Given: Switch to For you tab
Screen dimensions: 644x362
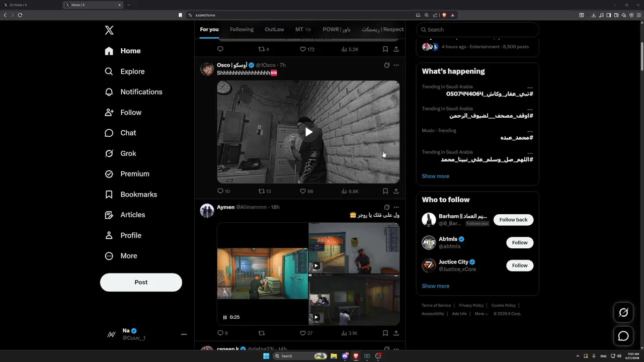Looking at the screenshot, I should [x=209, y=30].
